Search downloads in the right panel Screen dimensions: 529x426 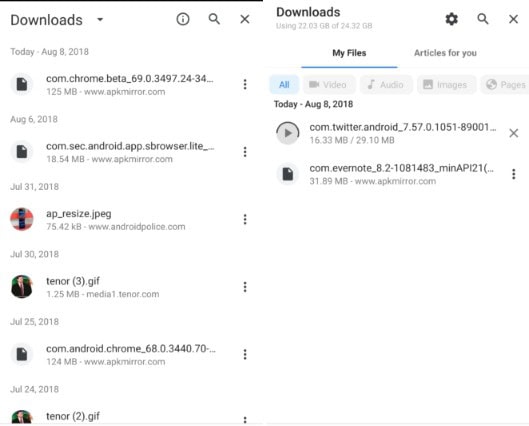pos(483,19)
